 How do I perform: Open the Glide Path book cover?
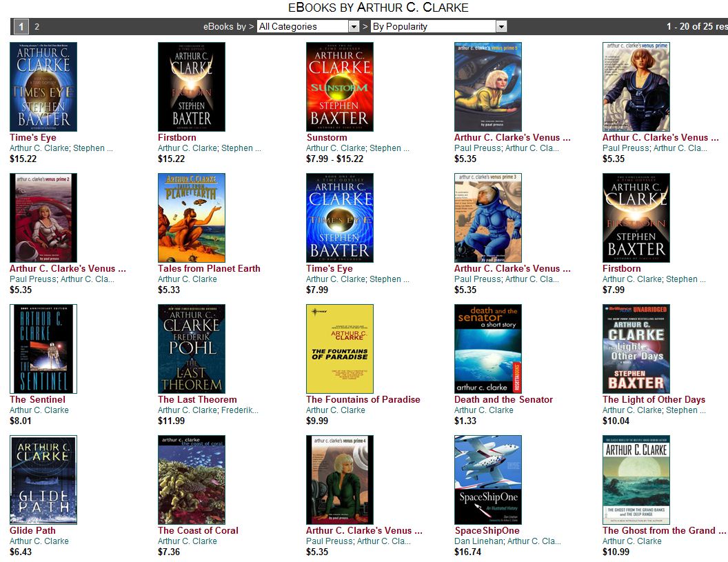click(x=43, y=480)
